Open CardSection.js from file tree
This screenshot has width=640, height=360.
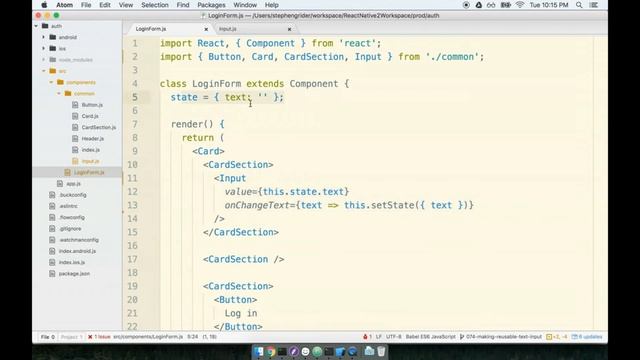(98, 127)
